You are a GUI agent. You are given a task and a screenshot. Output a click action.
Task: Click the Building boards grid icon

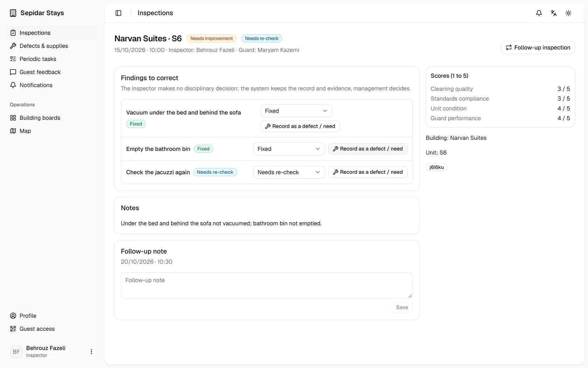pos(13,118)
